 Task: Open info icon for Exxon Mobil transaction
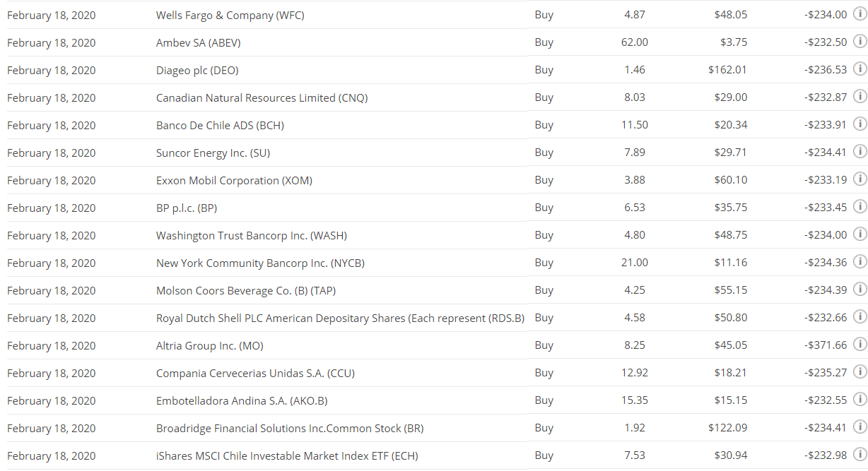tap(860, 179)
